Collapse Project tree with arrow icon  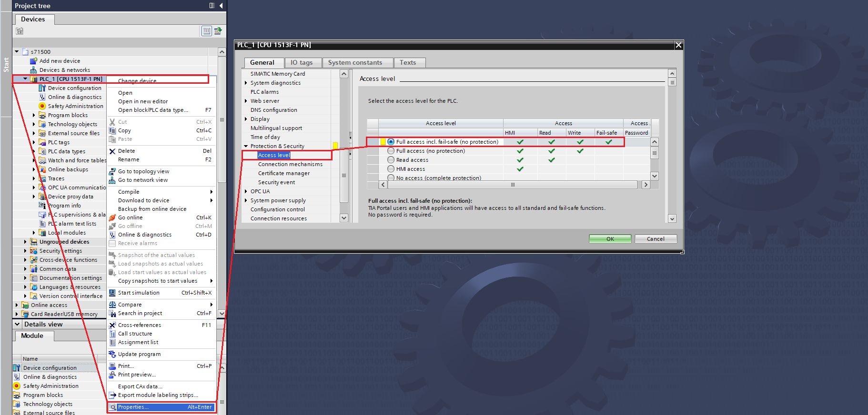[x=221, y=6]
